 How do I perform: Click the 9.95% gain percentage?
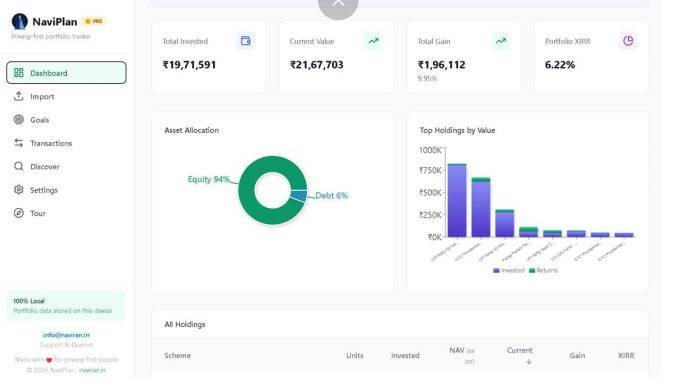pos(427,79)
